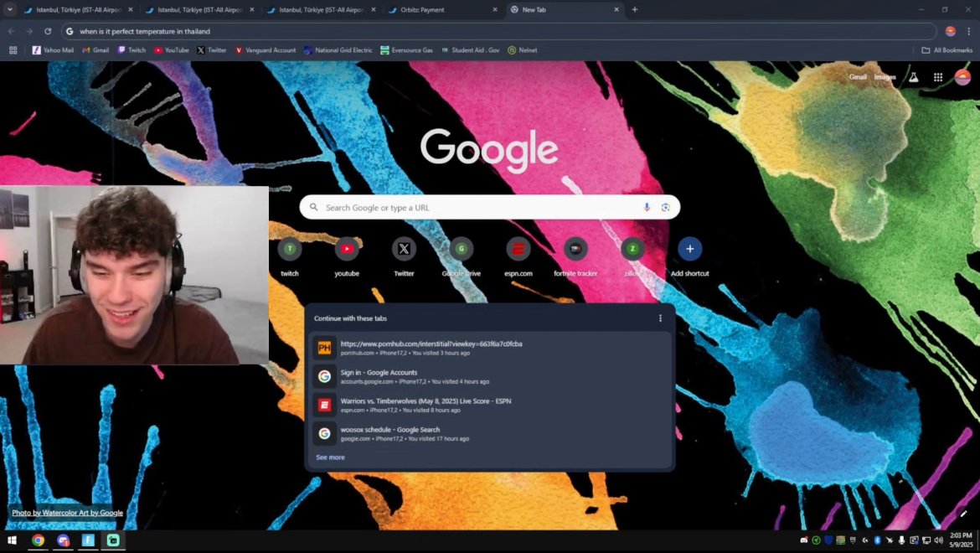
Task: Open the YouTube bookmark
Action: point(171,50)
